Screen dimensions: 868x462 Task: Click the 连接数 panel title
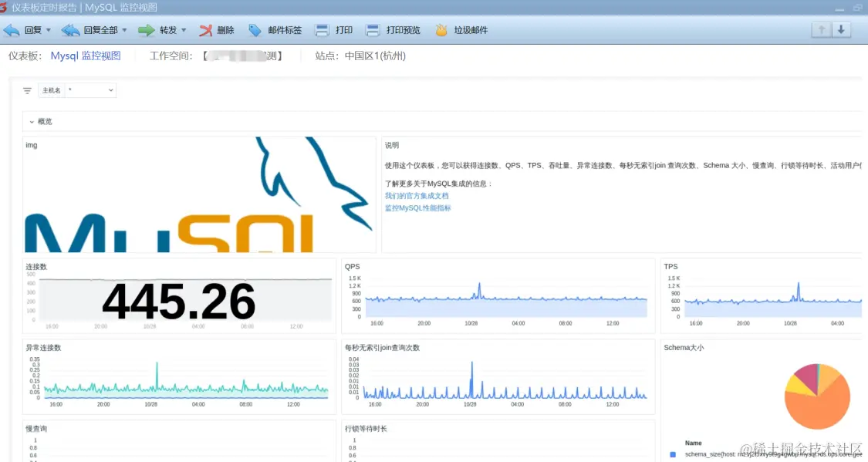coord(36,267)
